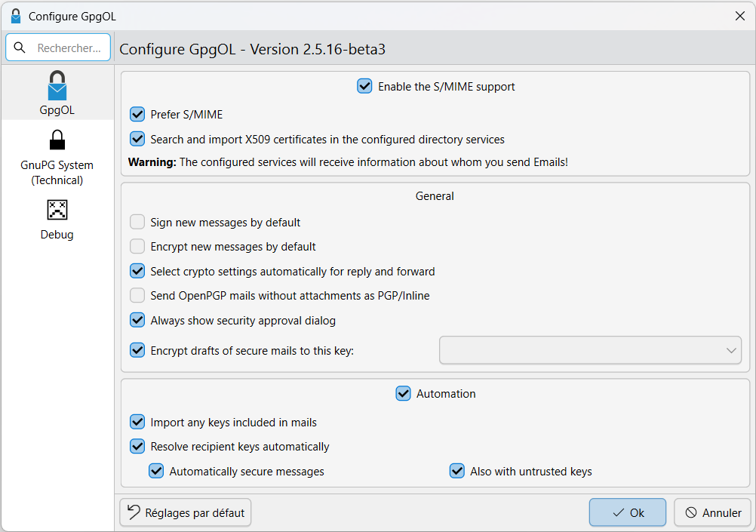Enable Sign new messages by default
The height and width of the screenshot is (532, 756).
[137, 223]
